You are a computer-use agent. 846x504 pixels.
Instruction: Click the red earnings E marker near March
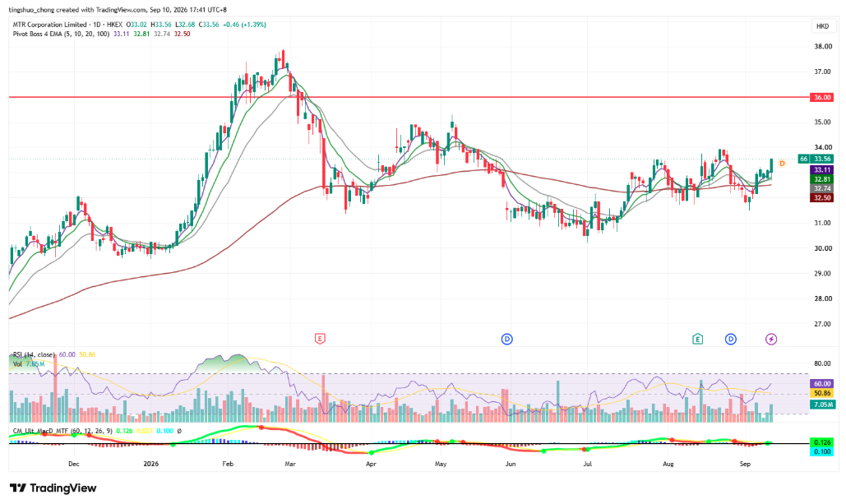tap(320, 339)
